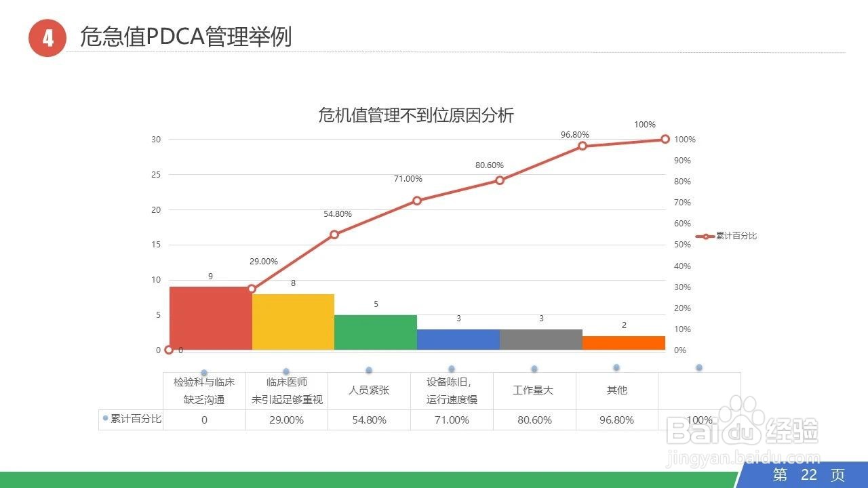Select the red bar for 检验科与临床缺乏沟通
Screen dimensions: 868x488
coord(209,319)
